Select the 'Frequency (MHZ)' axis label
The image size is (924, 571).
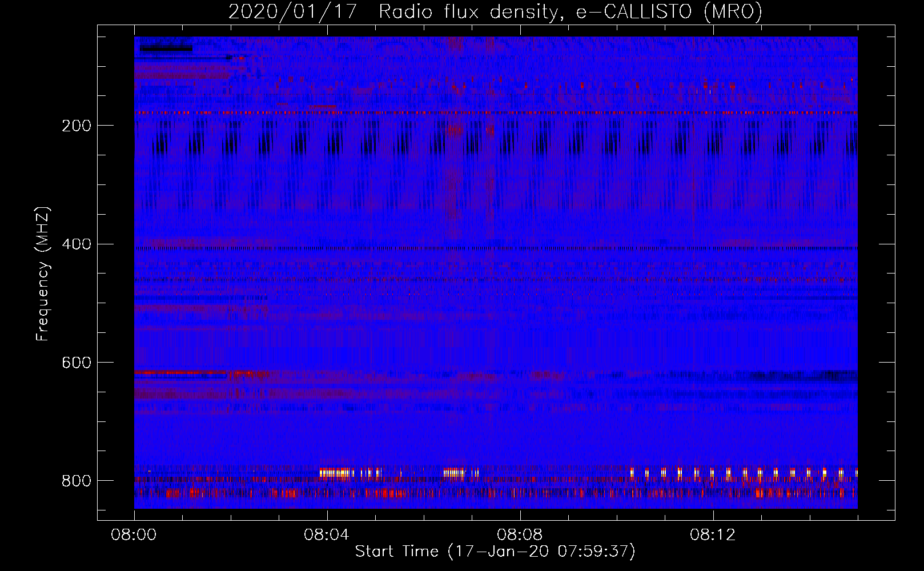(43, 274)
